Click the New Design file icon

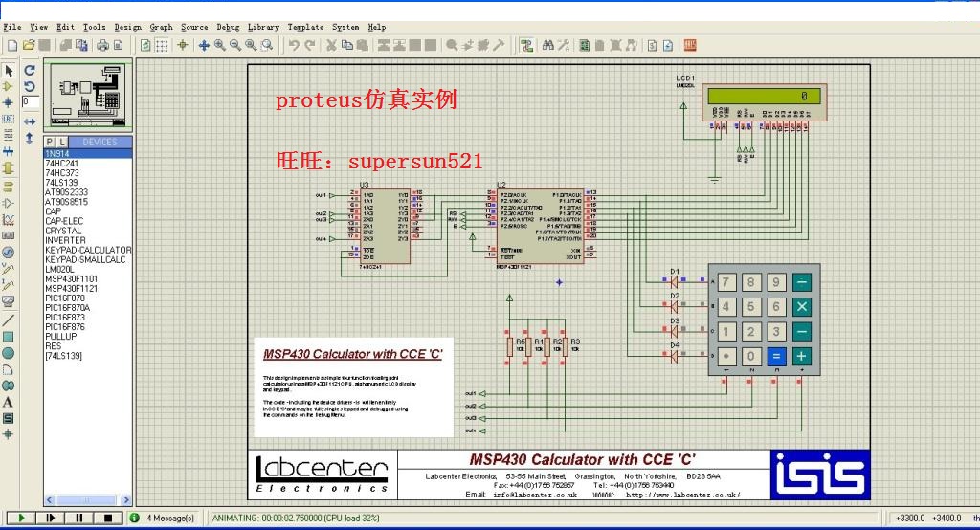point(12,45)
